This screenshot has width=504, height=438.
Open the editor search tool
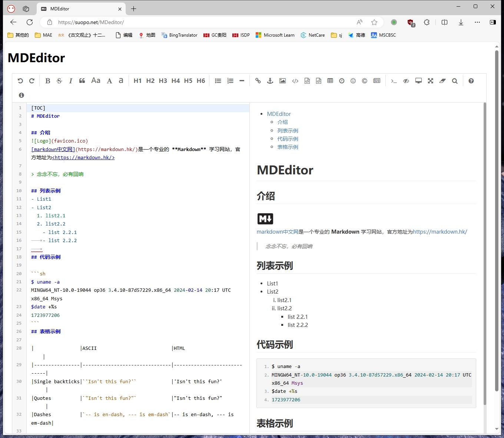pyautogui.click(x=455, y=81)
